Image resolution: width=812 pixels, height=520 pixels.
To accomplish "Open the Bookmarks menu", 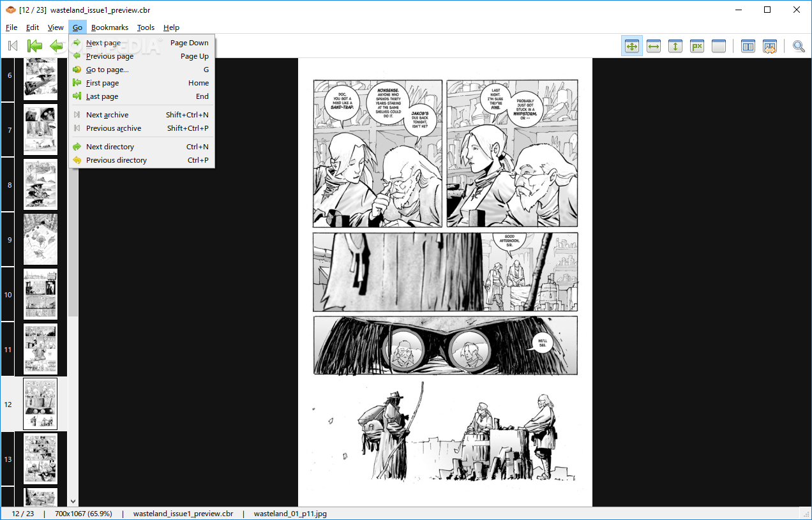I will point(110,27).
